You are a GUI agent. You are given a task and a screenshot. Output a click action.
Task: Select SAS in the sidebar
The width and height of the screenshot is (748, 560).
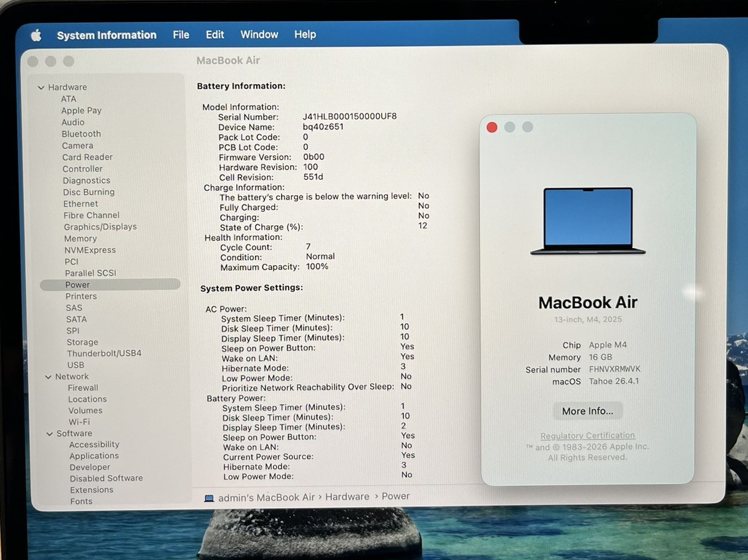tap(74, 308)
